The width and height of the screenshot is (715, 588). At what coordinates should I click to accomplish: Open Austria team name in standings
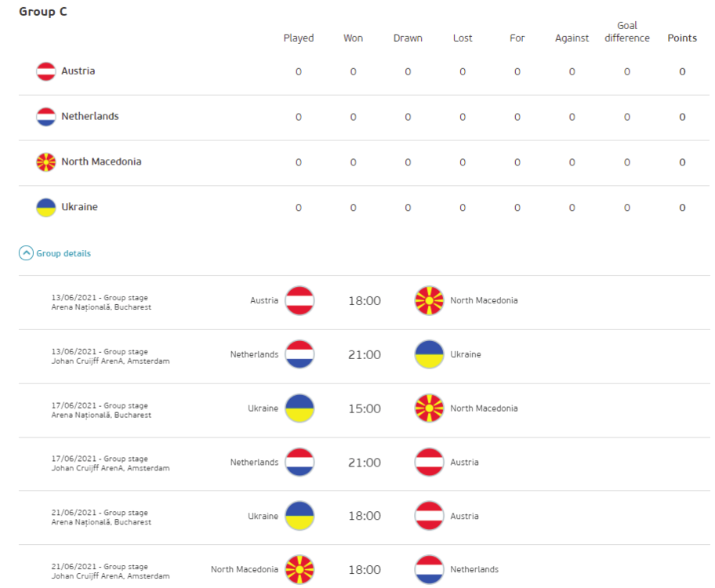tap(78, 71)
